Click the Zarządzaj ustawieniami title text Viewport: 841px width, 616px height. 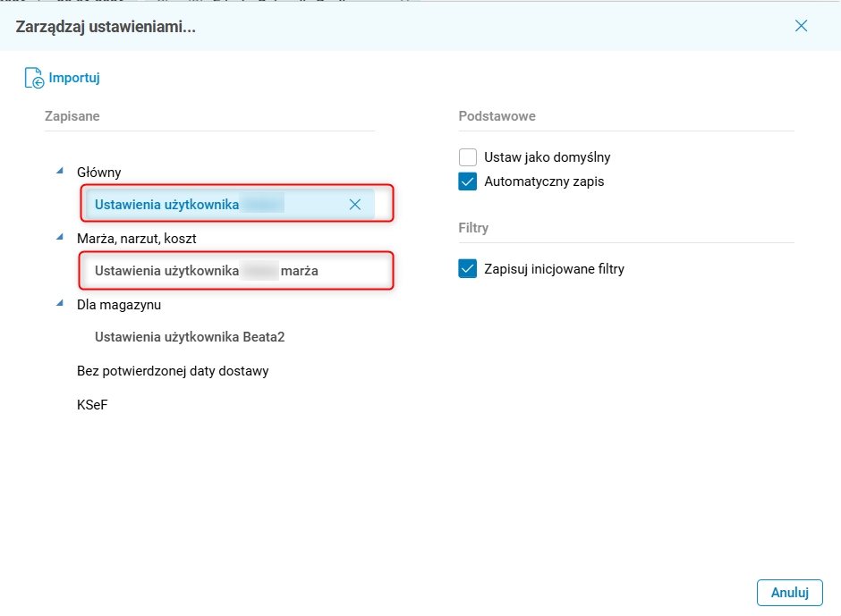(106, 27)
